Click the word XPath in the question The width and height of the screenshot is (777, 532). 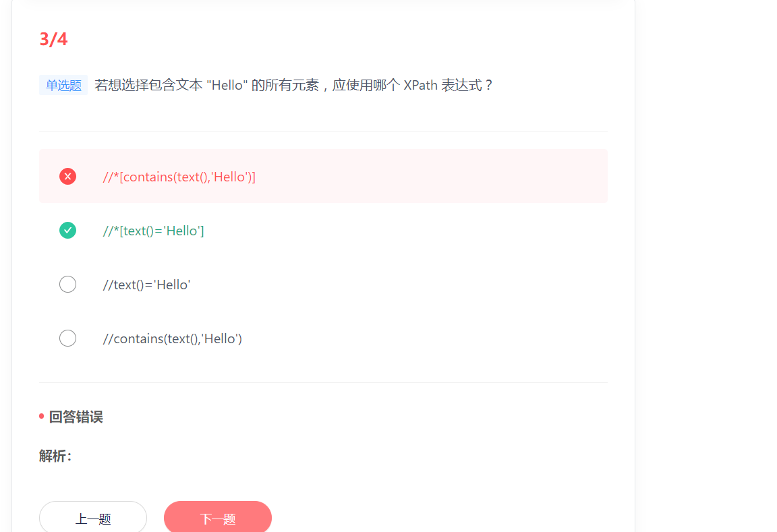pos(420,85)
